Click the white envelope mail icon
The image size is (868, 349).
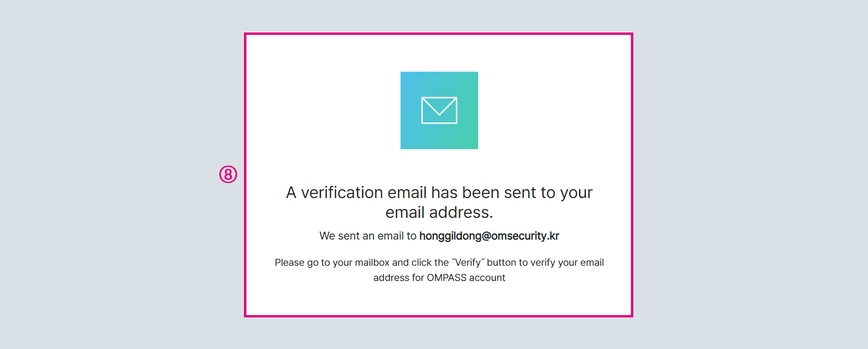tap(439, 110)
